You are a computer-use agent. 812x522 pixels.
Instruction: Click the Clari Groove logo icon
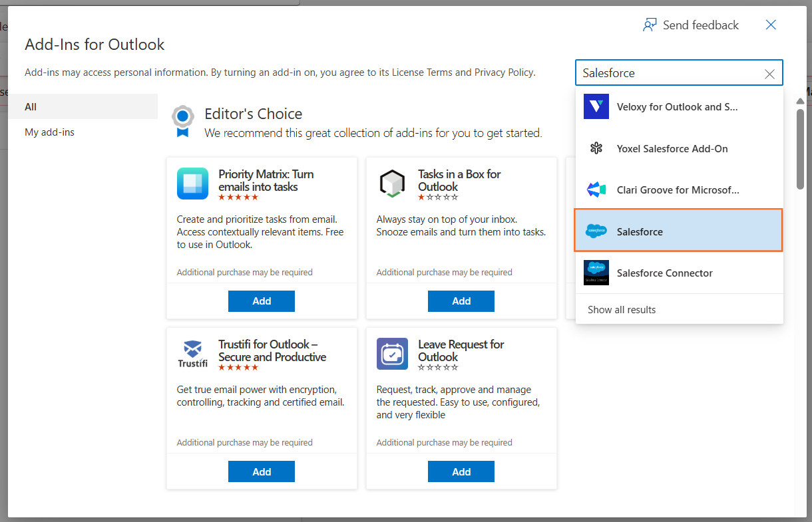[x=596, y=190]
